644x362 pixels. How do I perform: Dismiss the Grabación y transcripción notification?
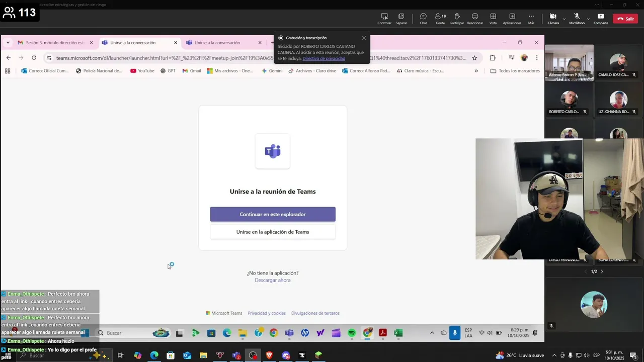click(364, 38)
